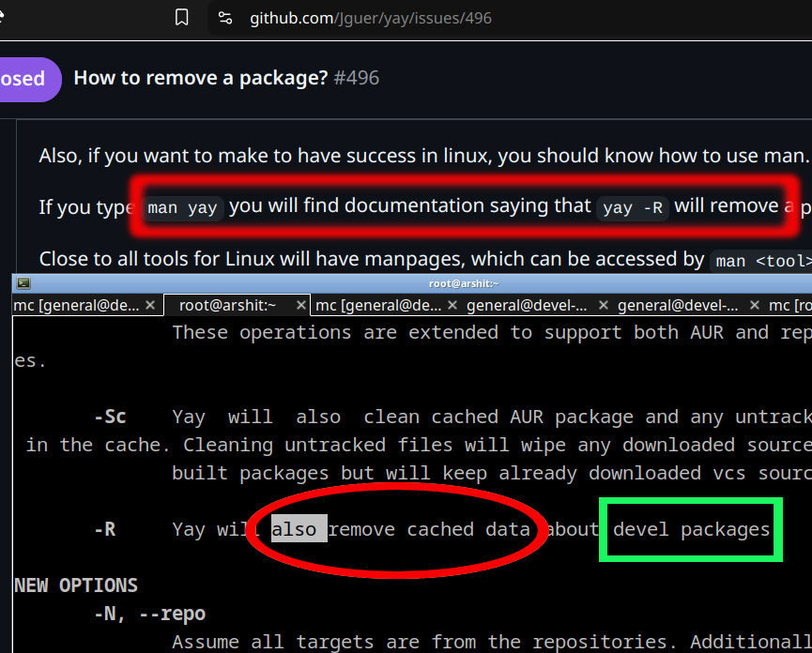Close the fifth 'general@devel-...' tab
Screen dimensions: 812x653
pos(755,305)
